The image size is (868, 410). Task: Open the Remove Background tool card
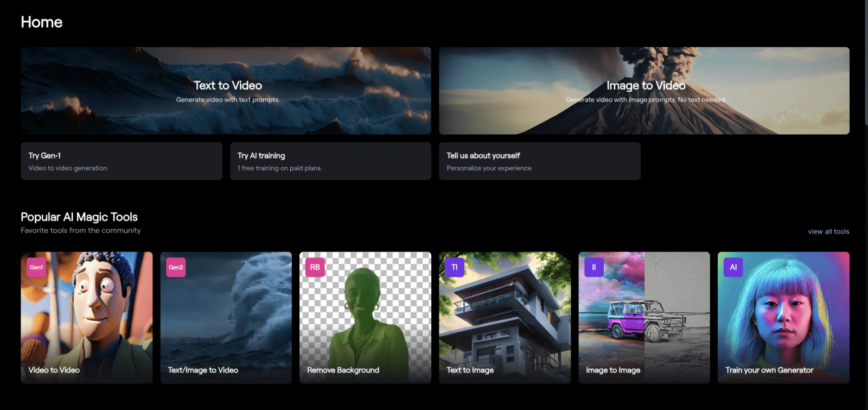point(366,318)
